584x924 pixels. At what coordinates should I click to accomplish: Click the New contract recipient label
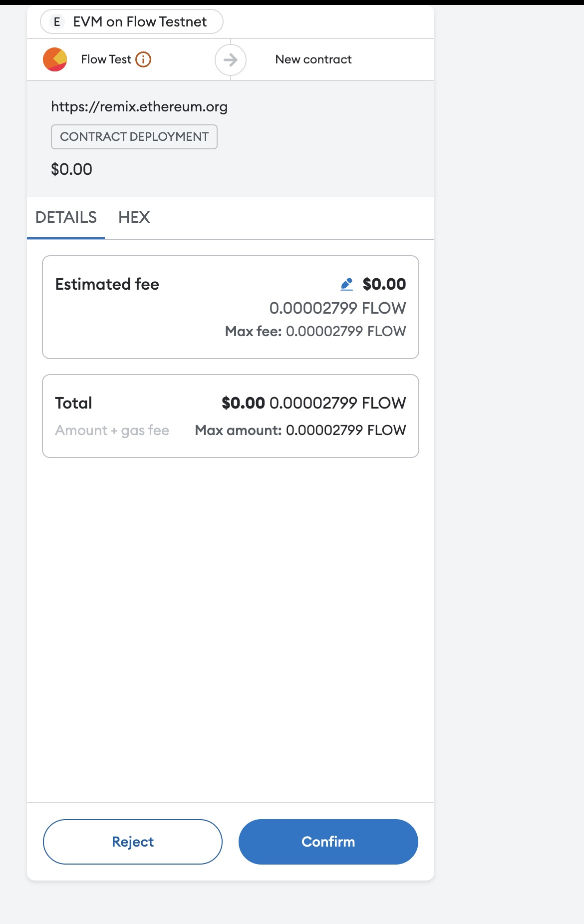(x=313, y=59)
